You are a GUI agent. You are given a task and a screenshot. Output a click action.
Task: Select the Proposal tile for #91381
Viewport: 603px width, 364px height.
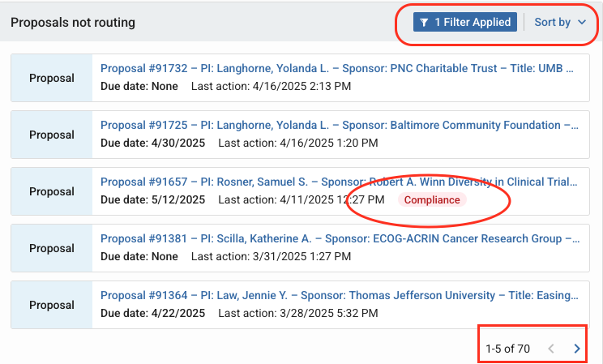pos(52,249)
